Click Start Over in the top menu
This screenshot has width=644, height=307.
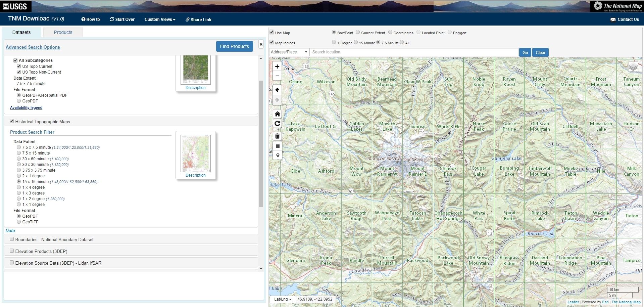pyautogui.click(x=122, y=19)
